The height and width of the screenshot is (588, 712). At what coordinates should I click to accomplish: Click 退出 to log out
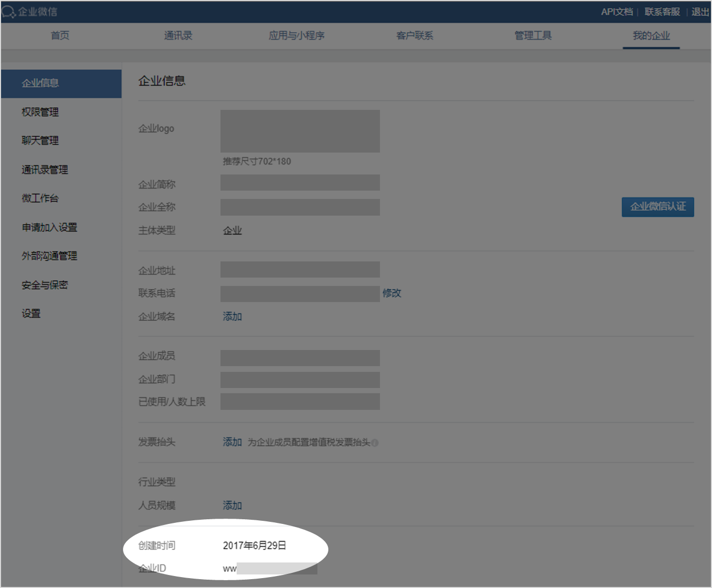700,11
